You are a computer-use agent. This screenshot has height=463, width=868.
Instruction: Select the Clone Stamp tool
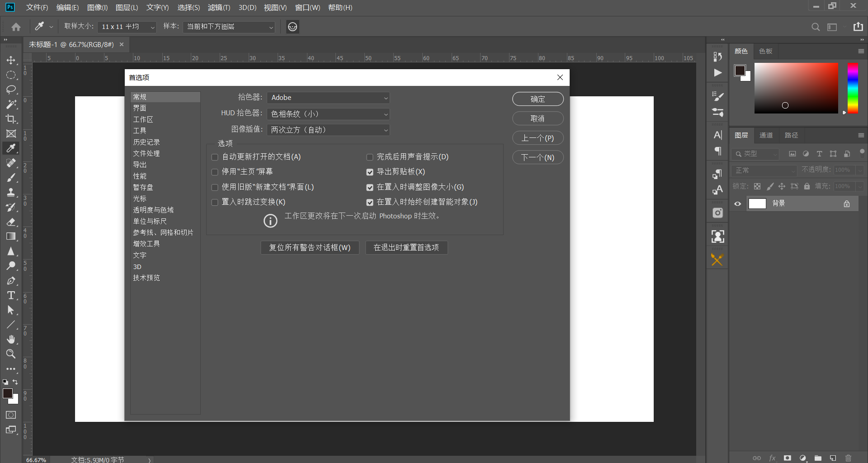pyautogui.click(x=11, y=193)
